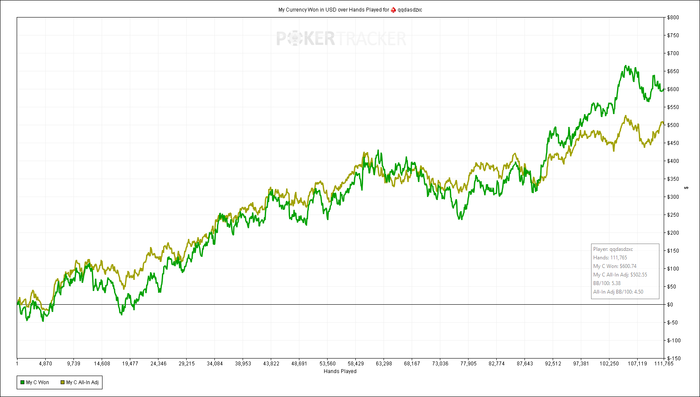
Task: Click the 4,870 x-axis tick label
Action: [46, 364]
